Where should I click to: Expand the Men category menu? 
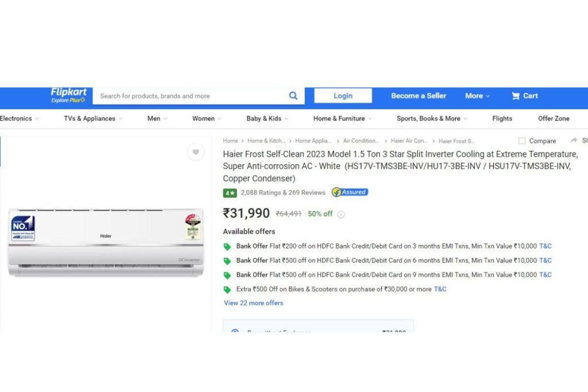click(x=157, y=118)
